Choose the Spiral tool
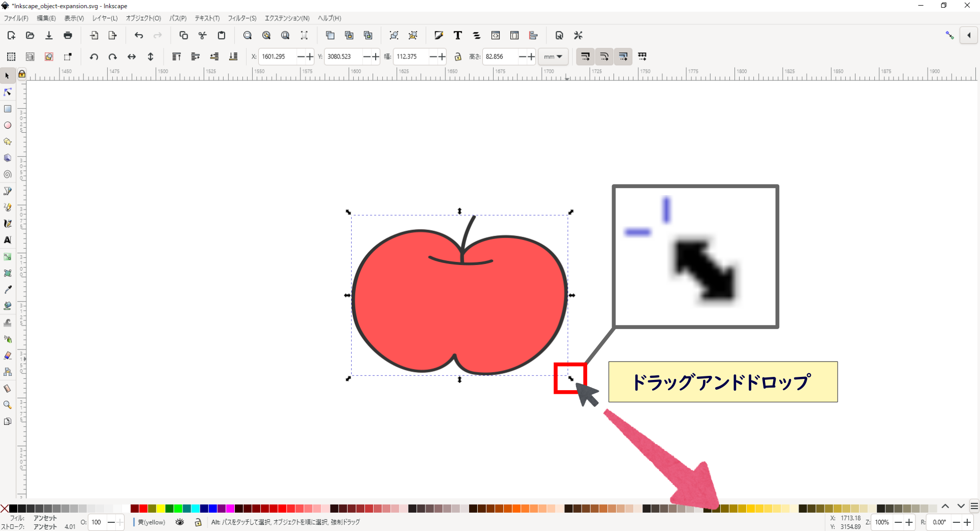The image size is (980, 531). tap(7, 174)
